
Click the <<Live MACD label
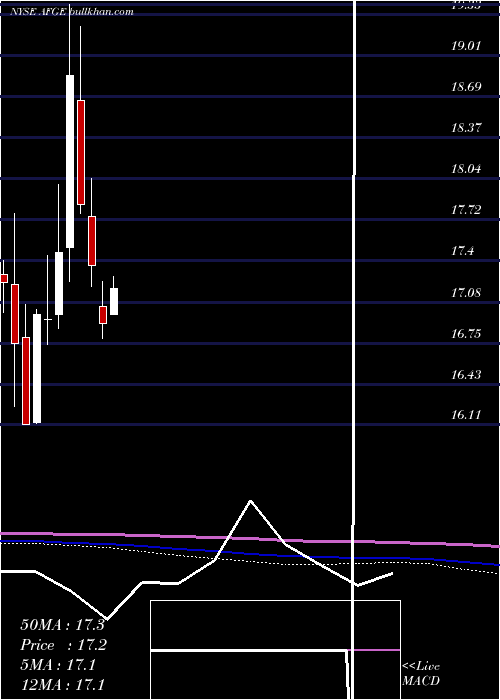click(421, 673)
